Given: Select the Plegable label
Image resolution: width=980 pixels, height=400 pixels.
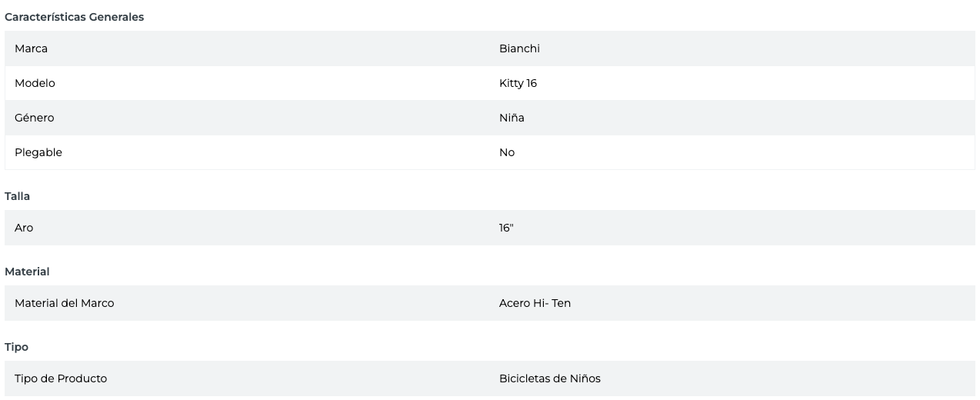Looking at the screenshot, I should (x=38, y=152).
